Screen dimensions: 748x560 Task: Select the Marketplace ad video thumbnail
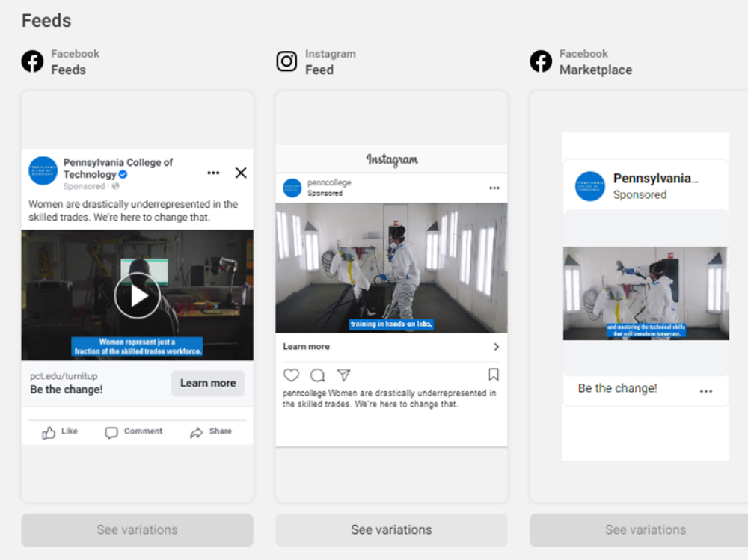point(646,293)
